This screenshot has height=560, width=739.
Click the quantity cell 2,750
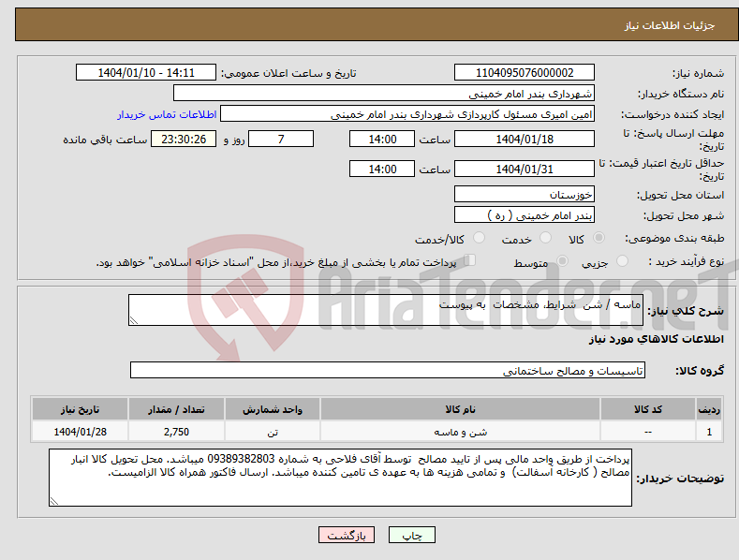[176, 432]
